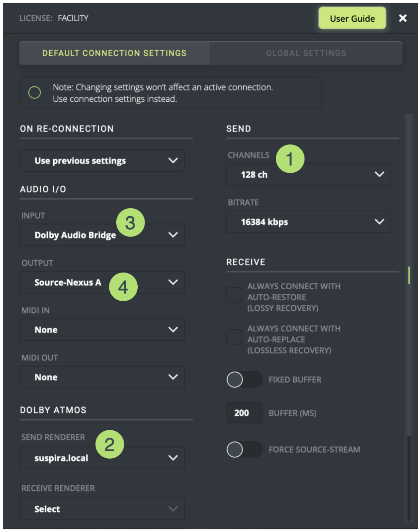420x532 pixels.
Task: Select the Default Connection Settings tab
Action: click(114, 53)
